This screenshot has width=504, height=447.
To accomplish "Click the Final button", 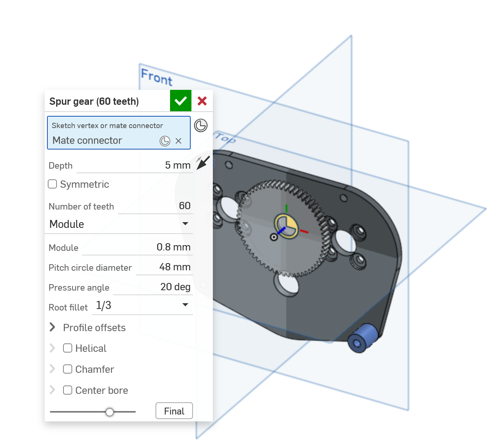I will [x=174, y=411].
